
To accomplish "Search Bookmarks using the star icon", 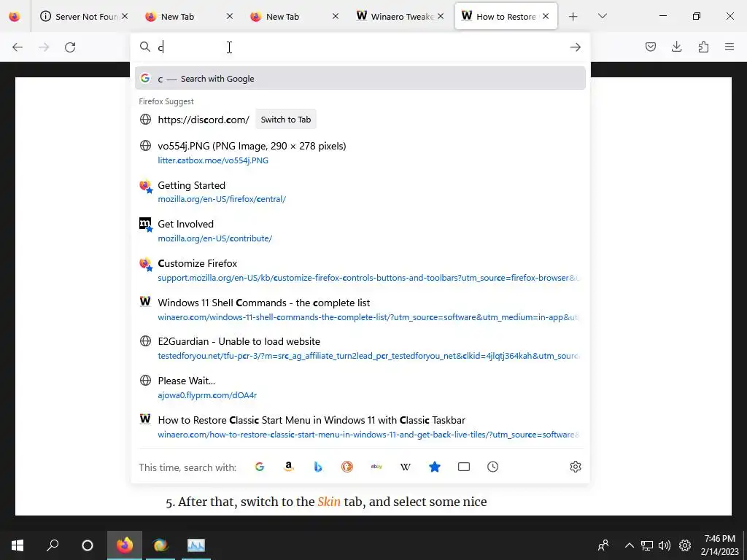I will (x=435, y=467).
